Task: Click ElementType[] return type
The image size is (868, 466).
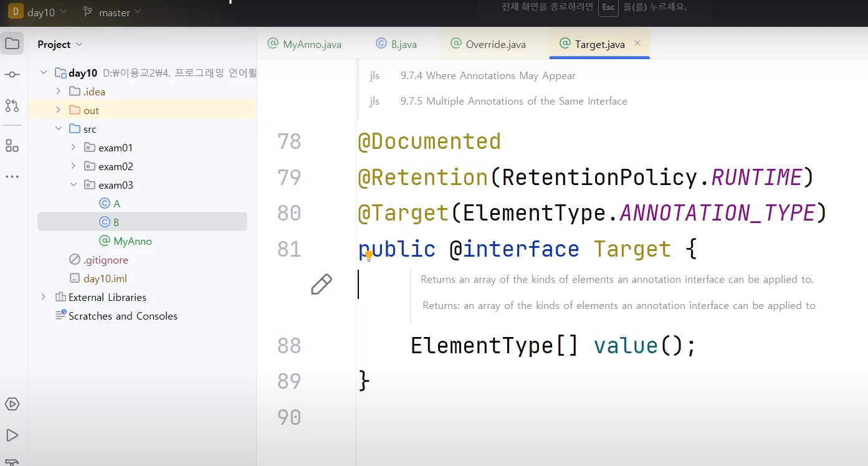Action: tap(495, 345)
